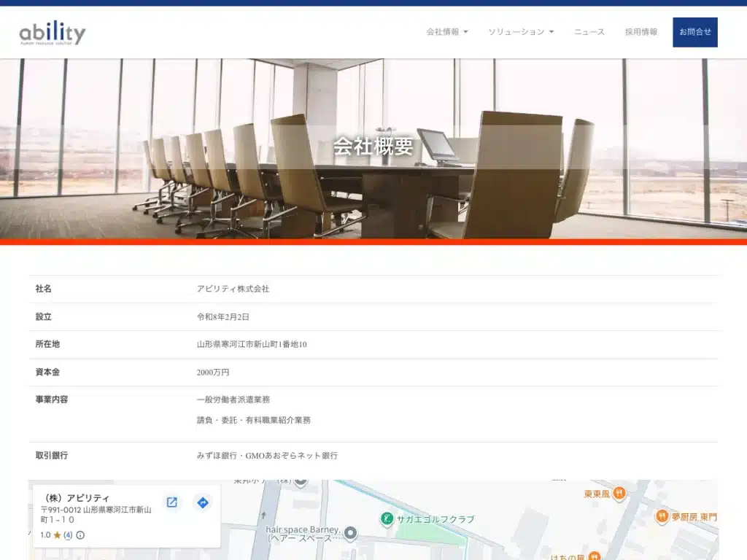
Task: Click the サガエゴルフクラブ golf marker icon
Action: 387,518
